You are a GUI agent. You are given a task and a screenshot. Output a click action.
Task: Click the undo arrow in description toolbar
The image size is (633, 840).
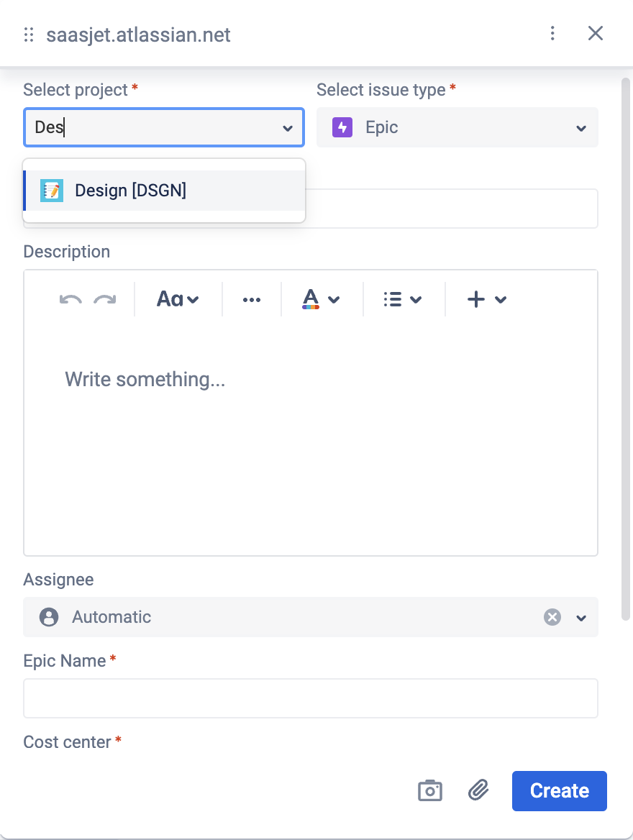70,300
